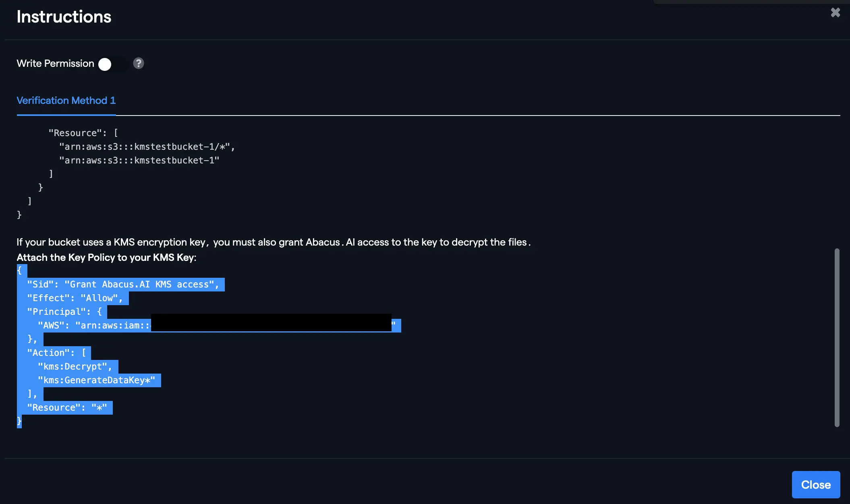Click the Attach the Key Policy heading
The height and width of the screenshot is (504, 850).
[x=106, y=258]
